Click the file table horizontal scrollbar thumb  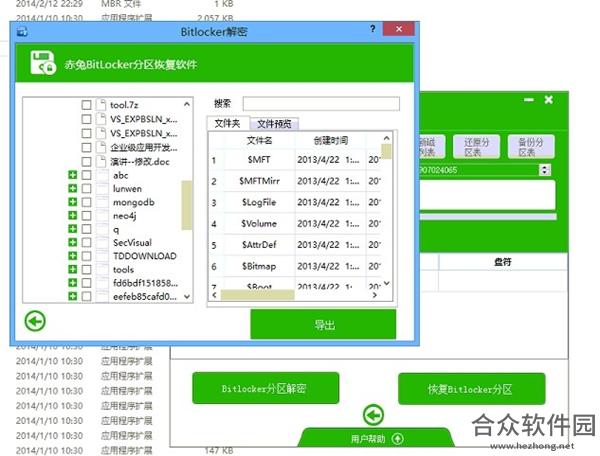click(x=258, y=295)
